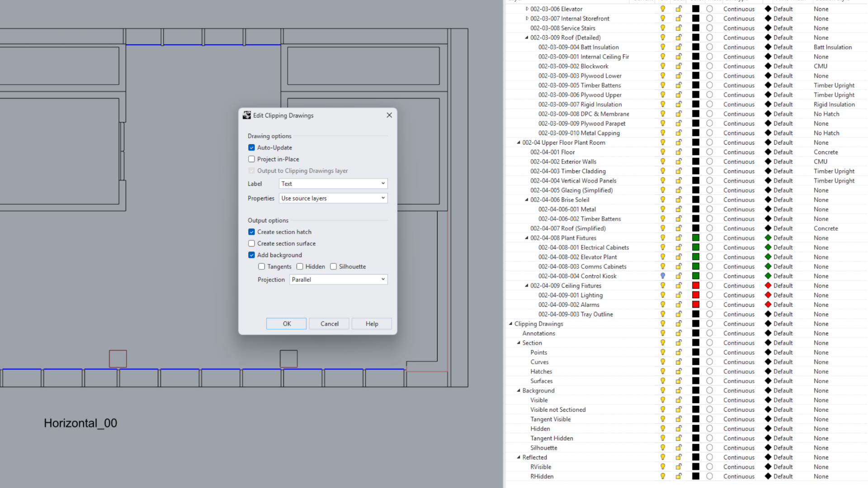This screenshot has height=488, width=868.
Task: Click lightbulb icon for Surfaces layer
Action: tap(663, 381)
